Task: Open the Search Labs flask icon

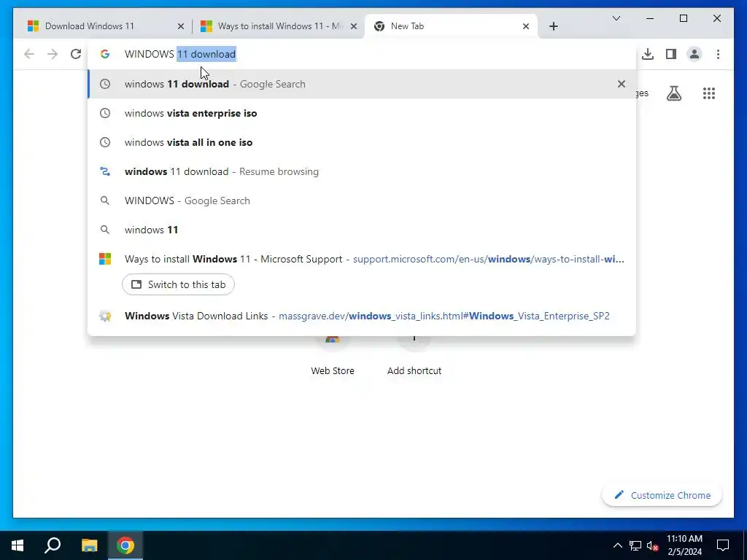Action: point(673,93)
